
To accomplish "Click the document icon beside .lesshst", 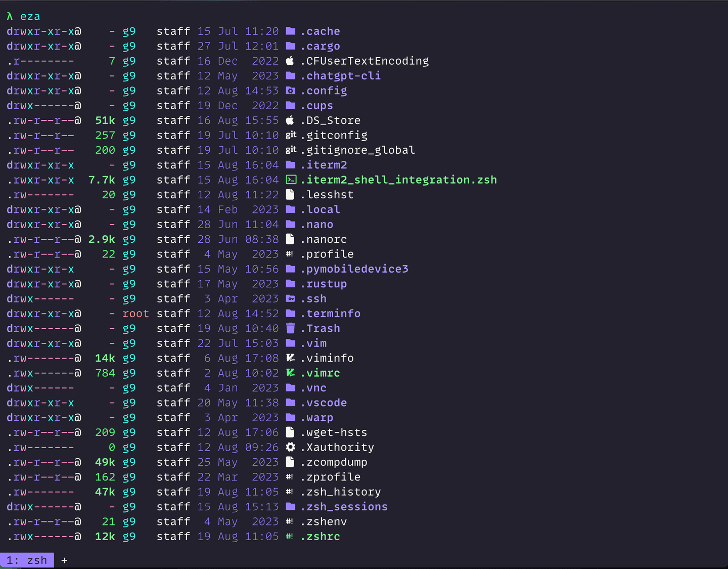I will coord(290,195).
